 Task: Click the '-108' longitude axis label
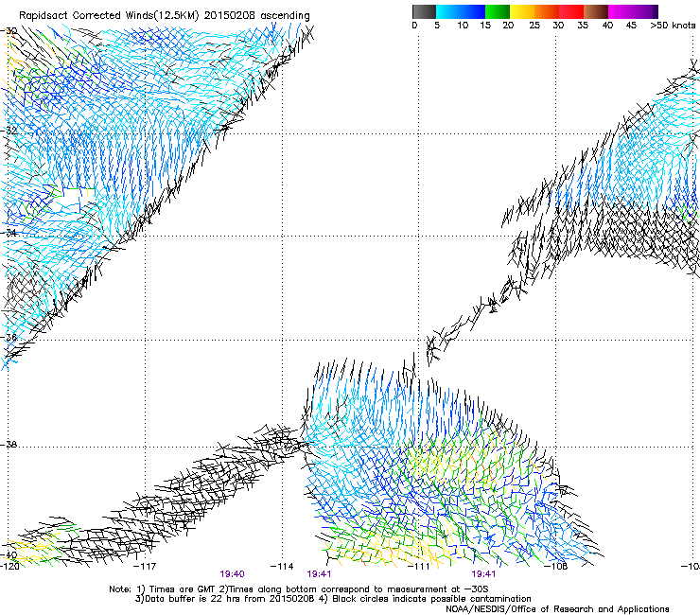point(556,567)
